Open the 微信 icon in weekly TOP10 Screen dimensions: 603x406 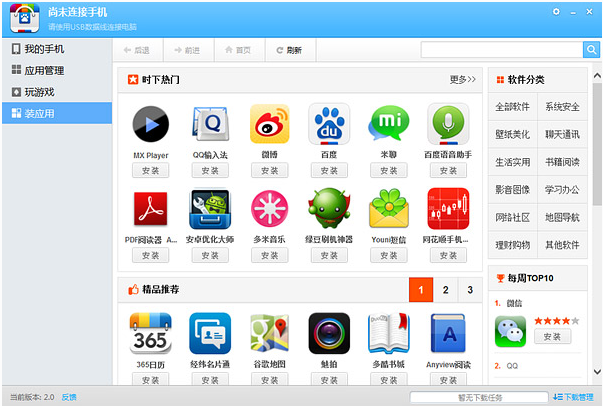pyautogui.click(x=510, y=331)
